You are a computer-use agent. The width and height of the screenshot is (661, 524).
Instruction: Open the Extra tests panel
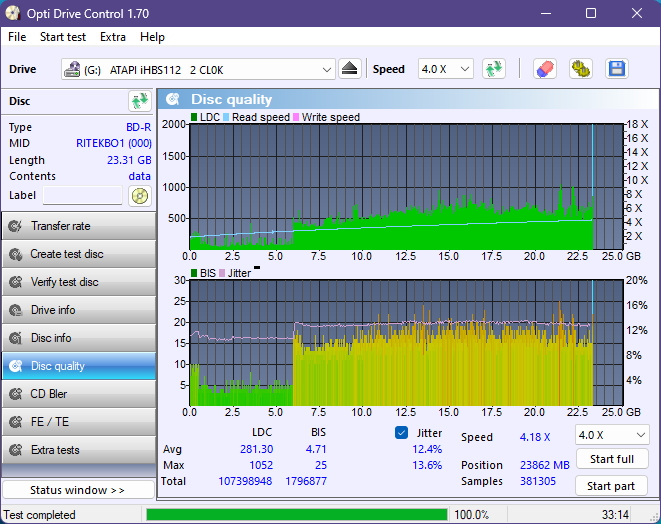coord(79,450)
